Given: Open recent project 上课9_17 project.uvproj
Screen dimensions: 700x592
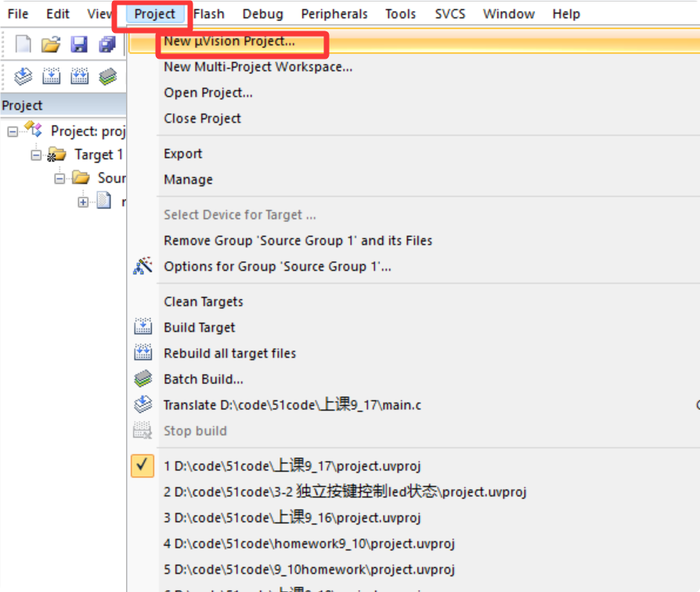Looking at the screenshot, I should (414, 466).
